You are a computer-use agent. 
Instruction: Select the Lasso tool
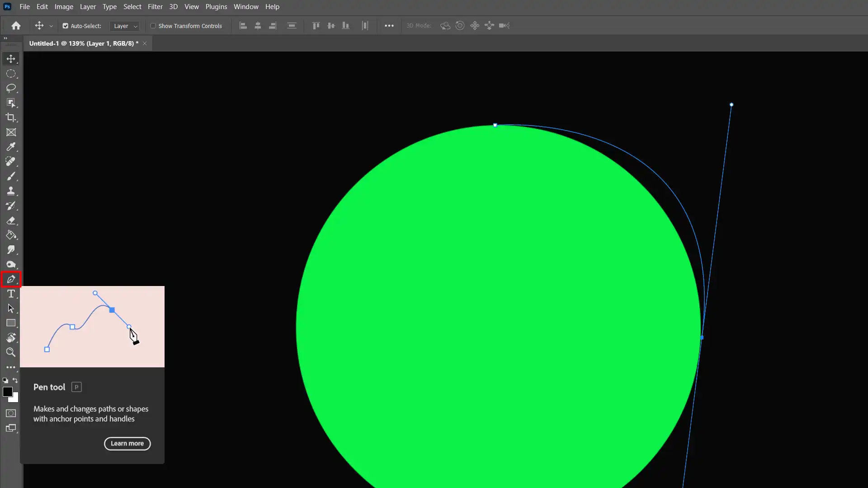point(11,88)
